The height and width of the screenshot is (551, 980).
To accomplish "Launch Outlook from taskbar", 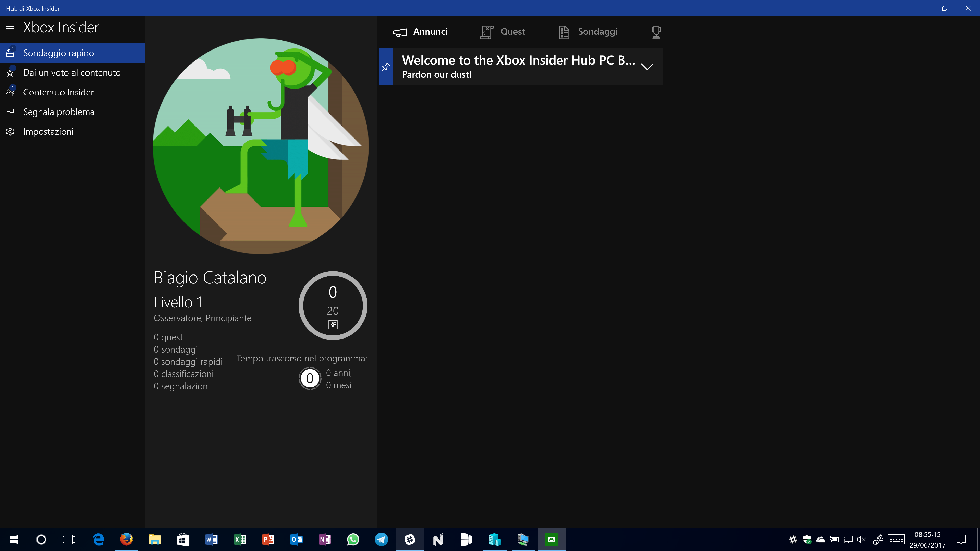I will pyautogui.click(x=296, y=539).
